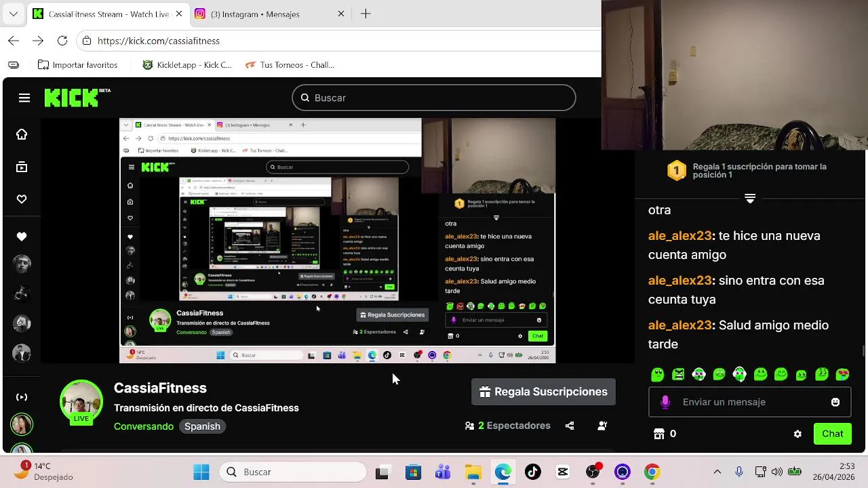Click the 14°C Despejado weather widget
The height and width of the screenshot is (488, 868).
click(44, 472)
